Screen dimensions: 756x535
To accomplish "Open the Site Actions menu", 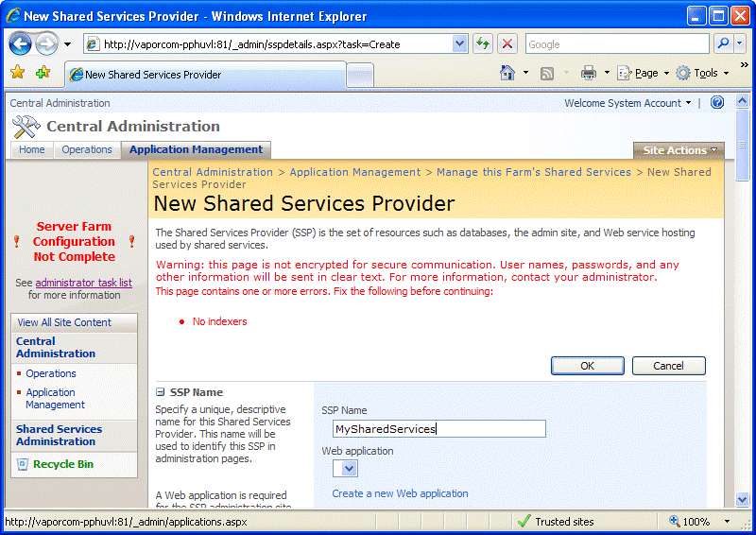I will [679, 150].
